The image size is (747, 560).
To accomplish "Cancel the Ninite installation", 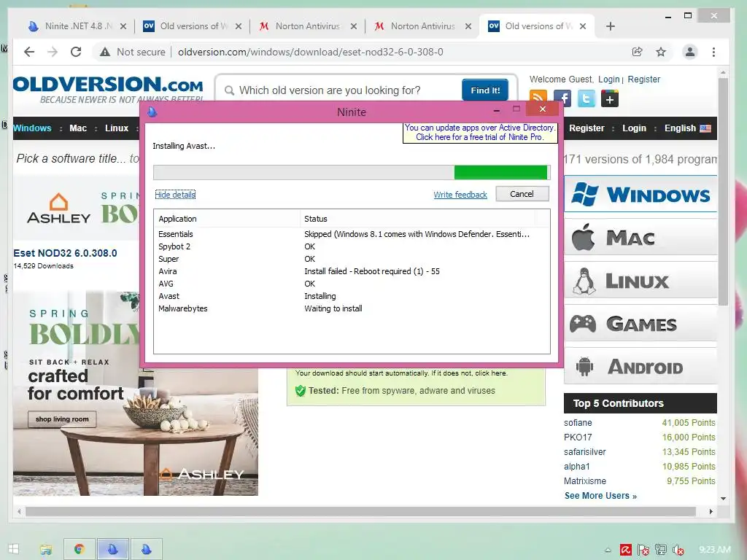I will pos(522,194).
